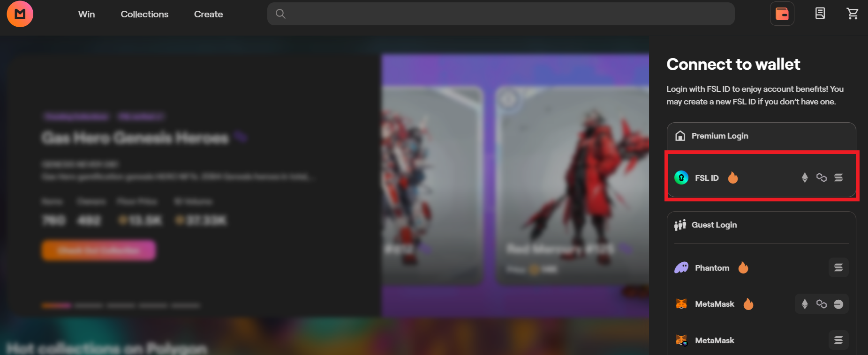Connect with MetaMask with flame badge
This screenshot has height=355, width=868.
[x=762, y=304]
